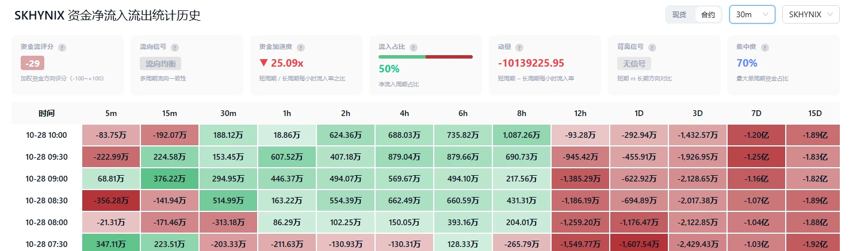Screen dimensions: 868x251
Task: Switch to 现货 mode
Action: tap(679, 14)
